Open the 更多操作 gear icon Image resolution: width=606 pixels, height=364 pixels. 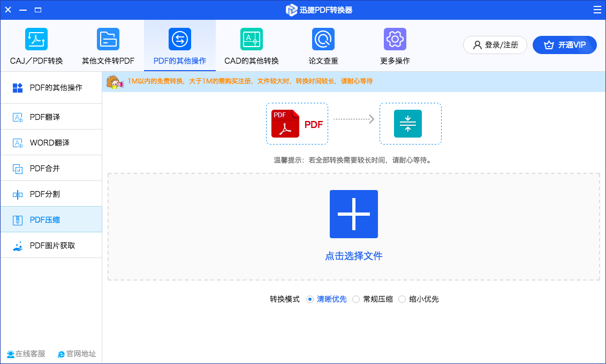395,39
